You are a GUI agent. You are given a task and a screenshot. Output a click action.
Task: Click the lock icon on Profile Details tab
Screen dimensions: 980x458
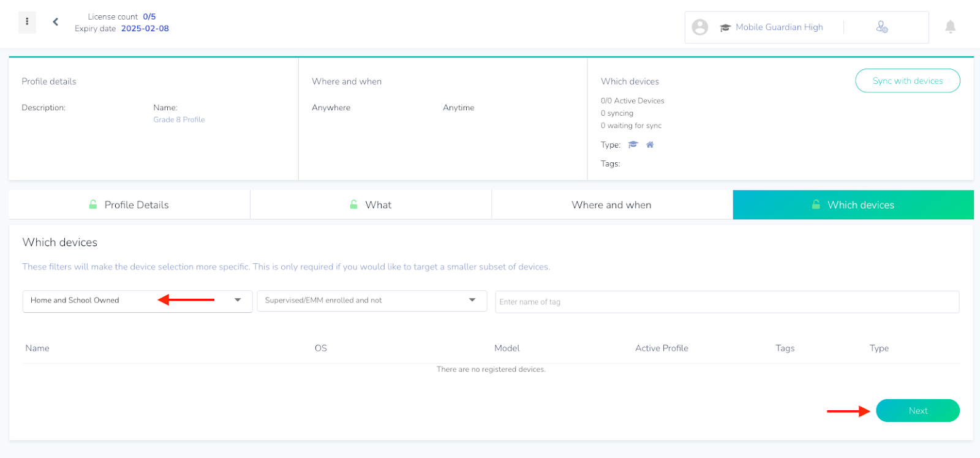pos(92,205)
